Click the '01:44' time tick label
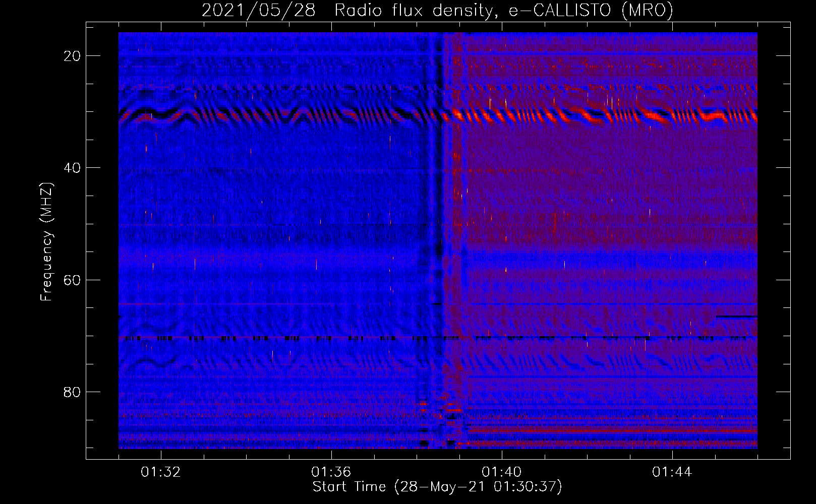 tap(672, 472)
